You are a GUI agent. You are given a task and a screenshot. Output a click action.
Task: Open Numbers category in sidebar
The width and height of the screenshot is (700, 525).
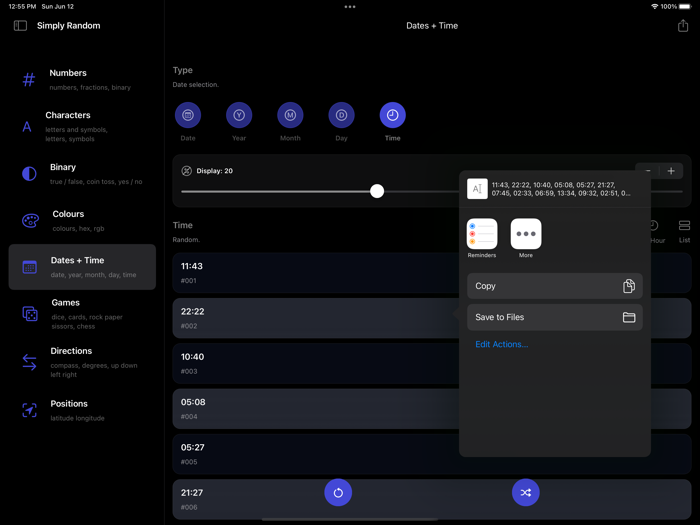(x=82, y=79)
